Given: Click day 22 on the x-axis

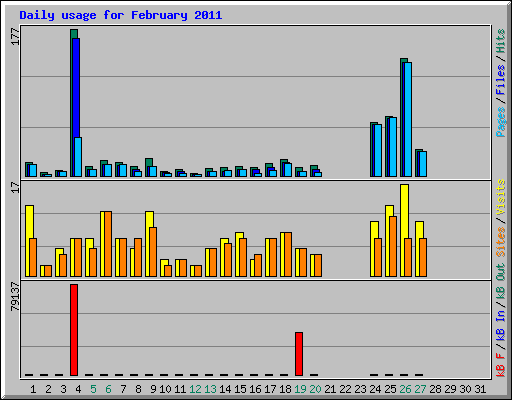Looking at the screenshot, I should 345,389.
